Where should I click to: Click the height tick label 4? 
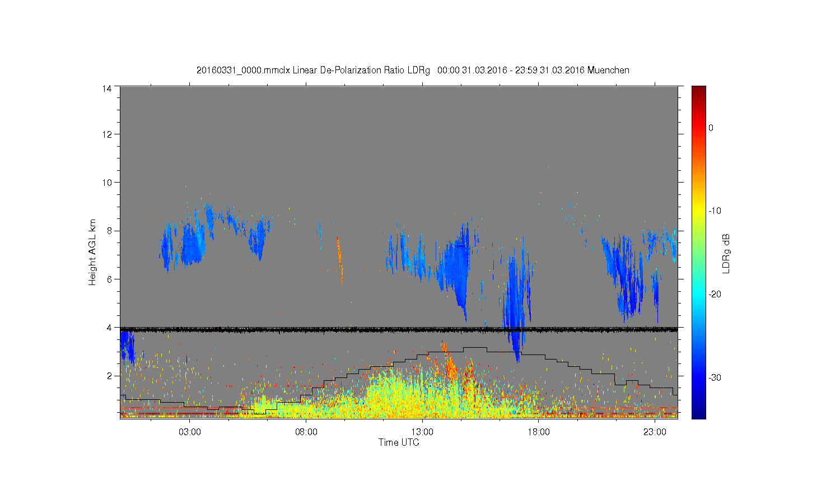tap(109, 328)
